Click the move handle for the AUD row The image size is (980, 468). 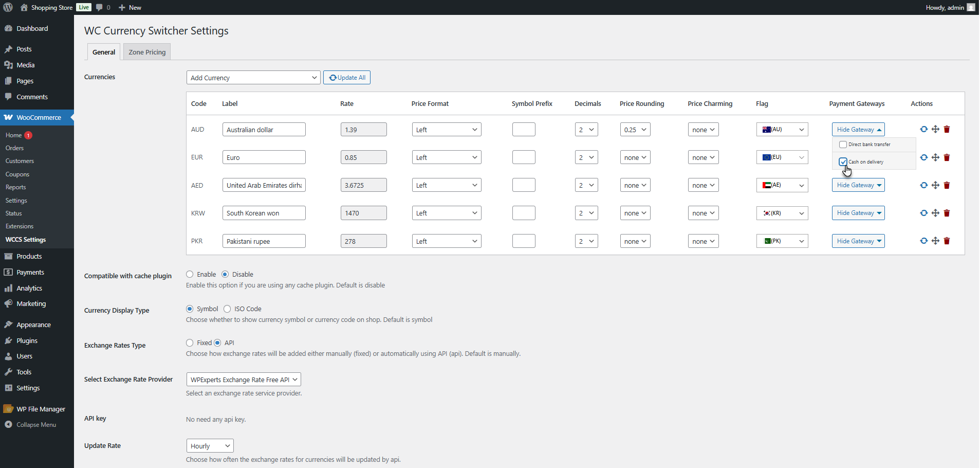click(935, 129)
